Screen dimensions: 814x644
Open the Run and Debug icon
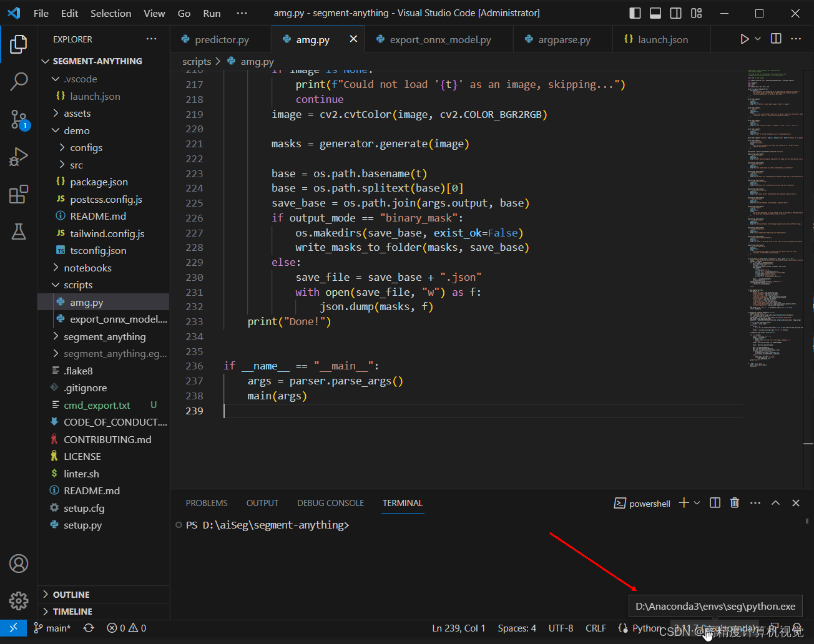pyautogui.click(x=18, y=157)
